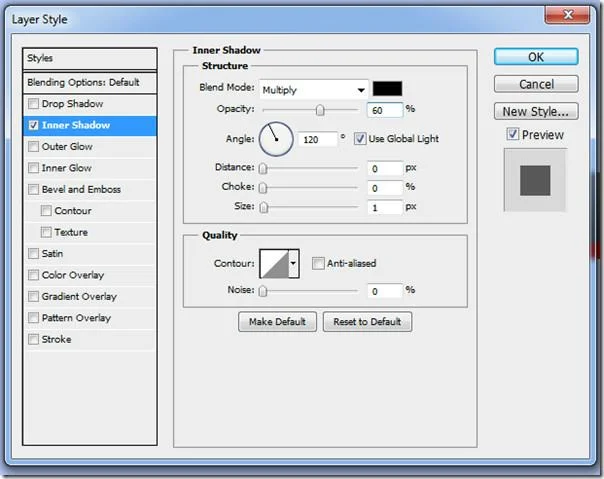The image size is (604, 479).
Task: Confirm with the OK button
Action: tap(536, 57)
